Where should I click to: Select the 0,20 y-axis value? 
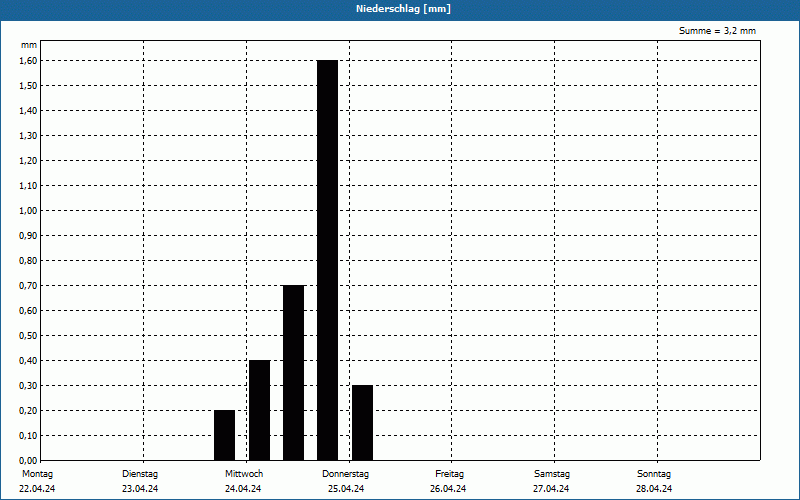tap(28, 410)
